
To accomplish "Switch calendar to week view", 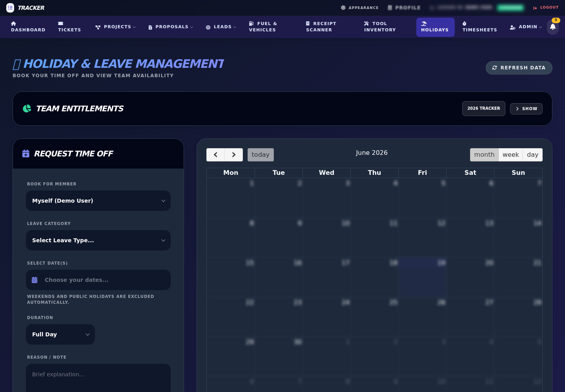I will click(x=511, y=155).
